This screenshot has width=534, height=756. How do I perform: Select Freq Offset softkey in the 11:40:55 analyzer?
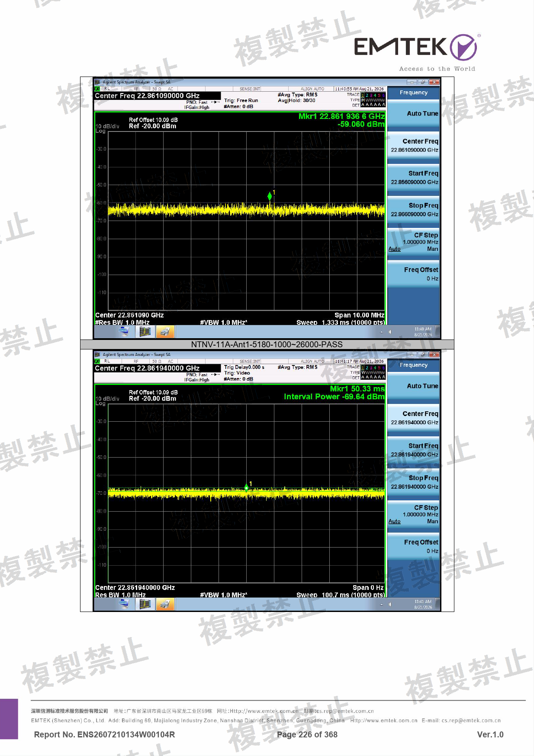[x=413, y=274]
